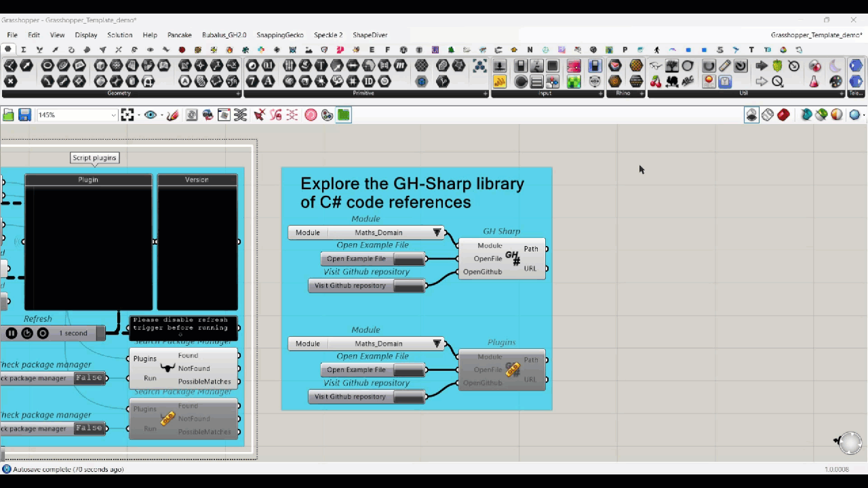Open the ShapeDiver menu
Screen dimensions: 868x488
click(370, 35)
